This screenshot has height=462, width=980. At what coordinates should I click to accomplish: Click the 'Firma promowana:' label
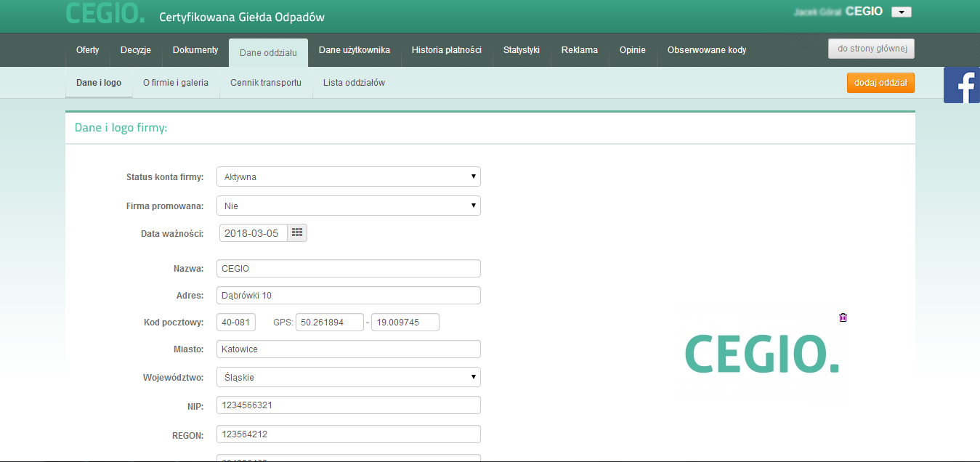[165, 206]
